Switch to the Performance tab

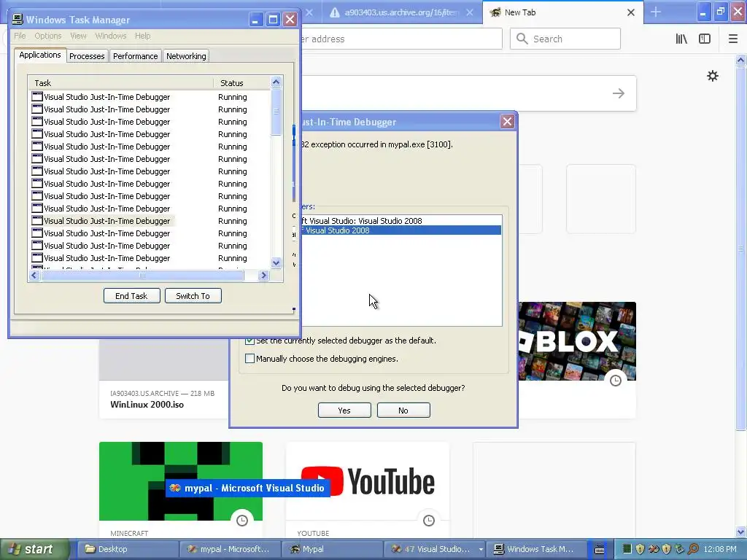click(135, 55)
